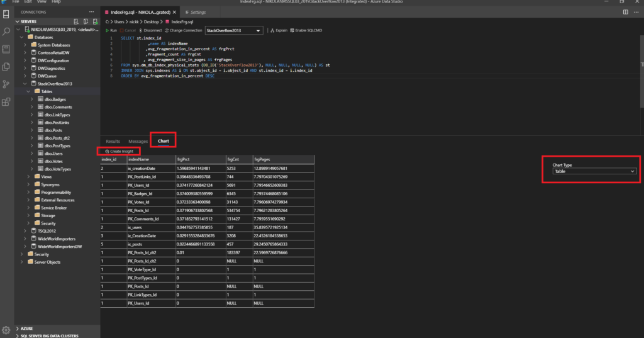Open the Source Control icon
The image size is (644, 338).
(6, 84)
